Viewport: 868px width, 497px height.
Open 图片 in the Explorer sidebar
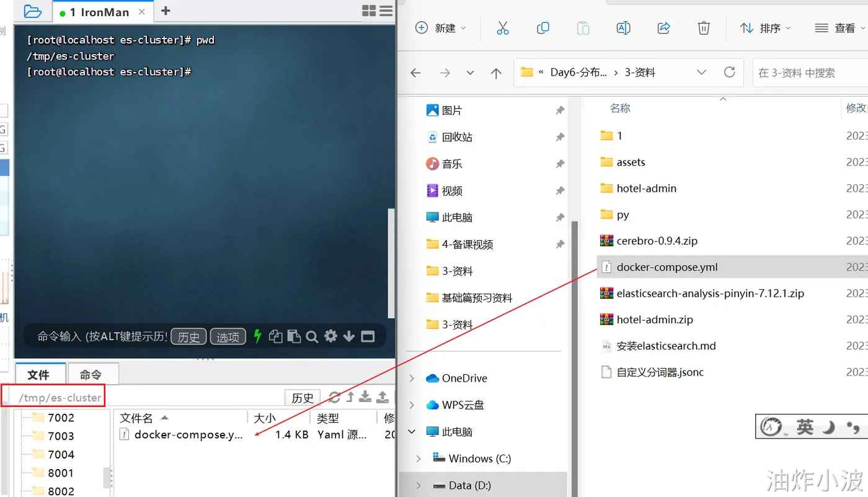[x=452, y=110]
